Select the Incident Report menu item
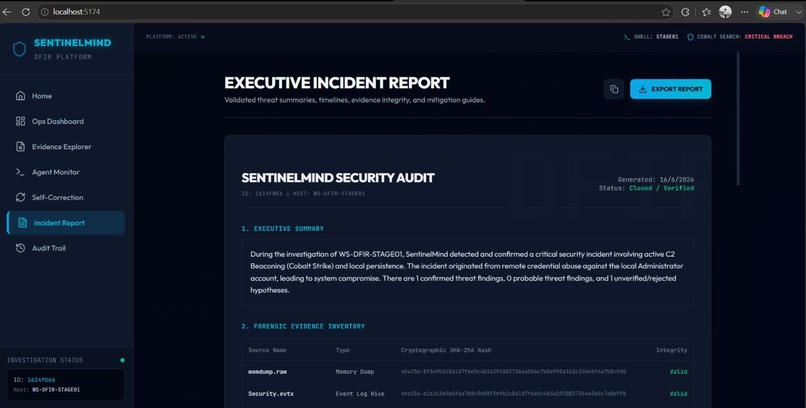This screenshot has height=408, width=806. 66,222
